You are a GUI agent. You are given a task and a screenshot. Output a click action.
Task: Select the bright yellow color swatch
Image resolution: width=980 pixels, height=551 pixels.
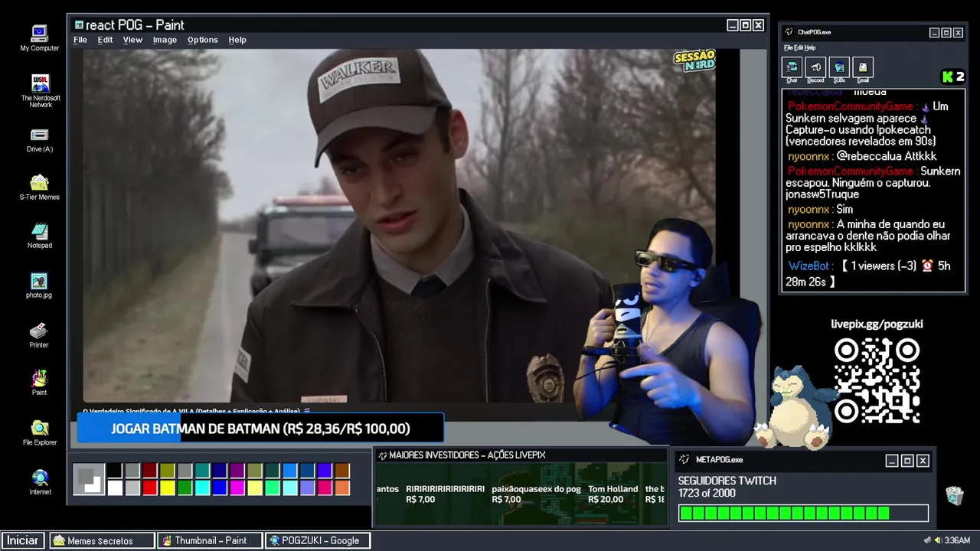point(167,487)
